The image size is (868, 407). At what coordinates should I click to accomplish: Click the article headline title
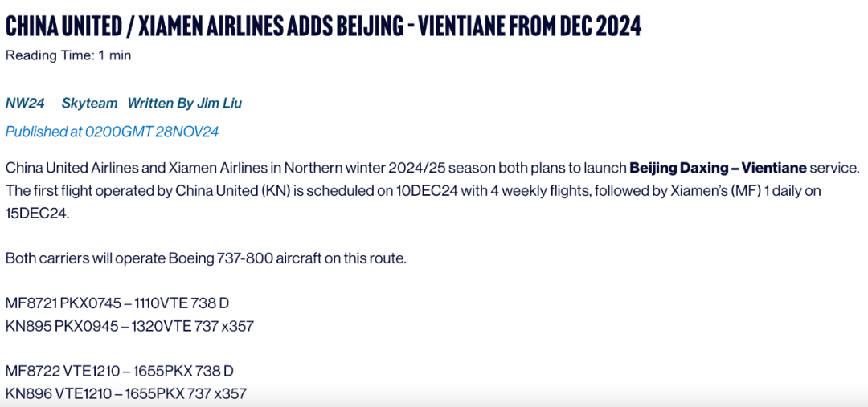(323, 26)
